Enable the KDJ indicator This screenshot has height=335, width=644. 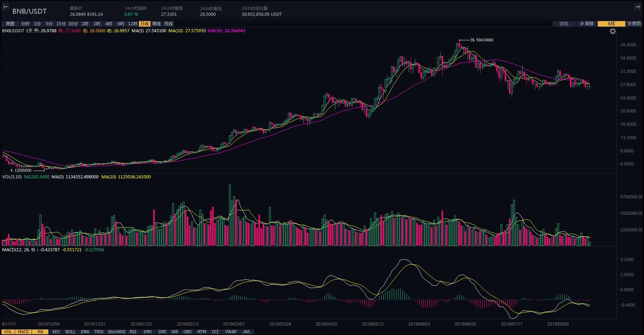56,331
